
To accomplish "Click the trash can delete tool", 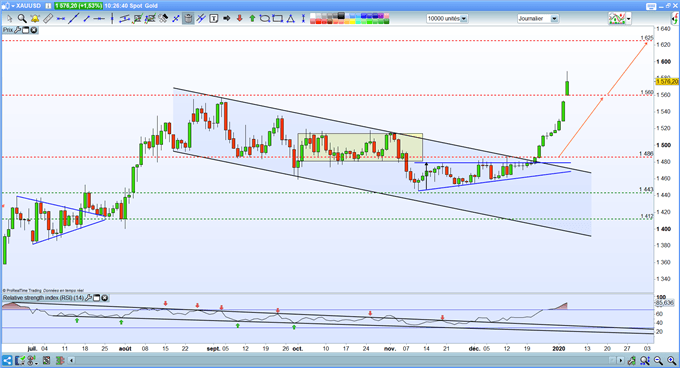I will pyautogui.click(x=188, y=18).
